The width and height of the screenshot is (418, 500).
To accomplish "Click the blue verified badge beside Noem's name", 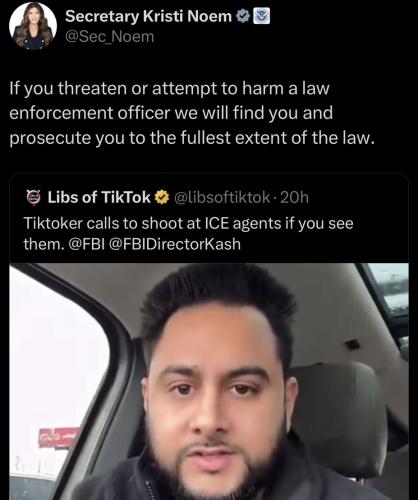I will point(243,16).
